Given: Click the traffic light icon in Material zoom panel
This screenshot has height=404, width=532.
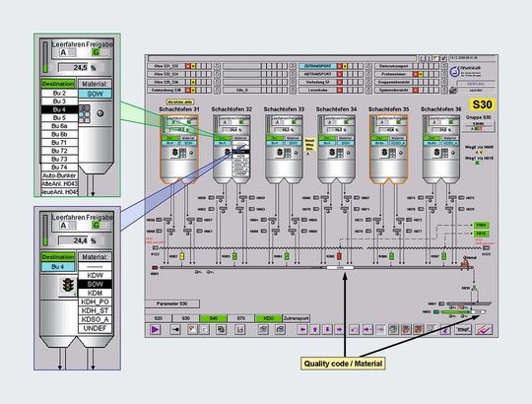Looking at the screenshot, I should (x=69, y=286).
